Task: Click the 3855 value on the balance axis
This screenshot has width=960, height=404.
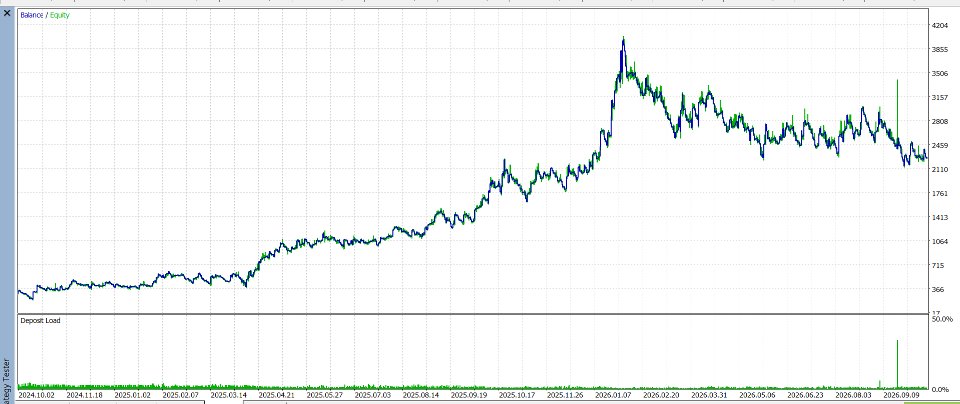Action: tap(939, 50)
